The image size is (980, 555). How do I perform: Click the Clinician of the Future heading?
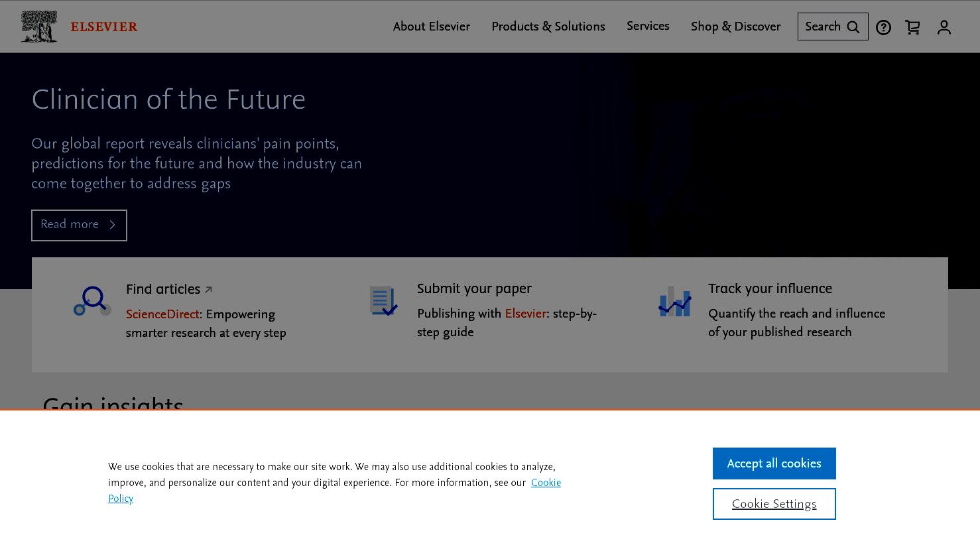pyautogui.click(x=168, y=100)
